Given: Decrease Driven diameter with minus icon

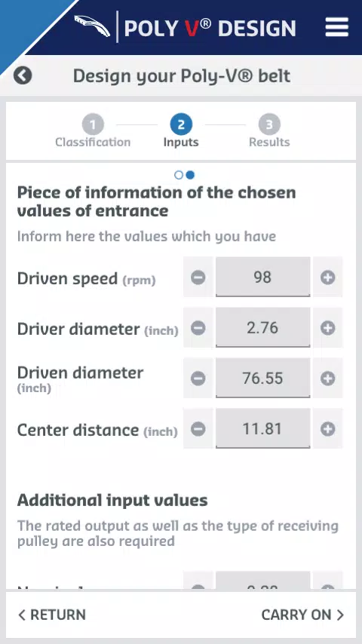Looking at the screenshot, I should point(198,379).
